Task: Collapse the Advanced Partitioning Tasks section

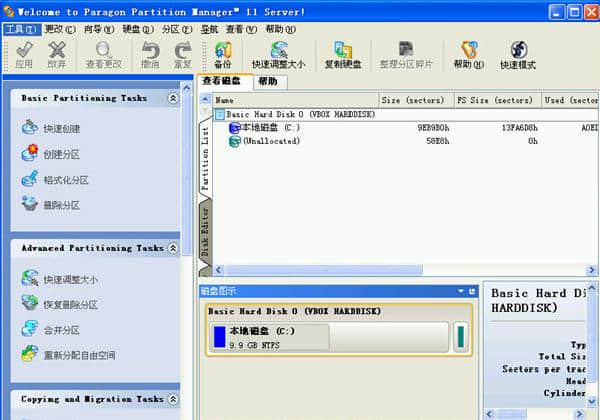Action: (x=173, y=248)
